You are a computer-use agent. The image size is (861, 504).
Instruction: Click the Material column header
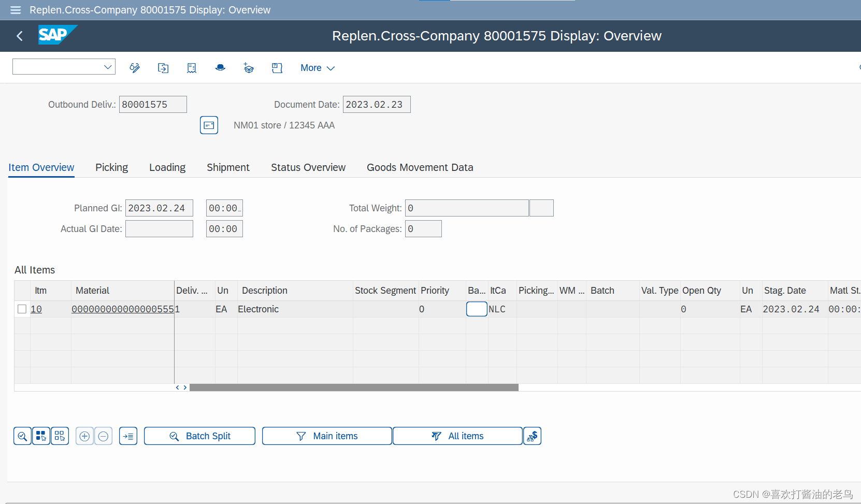tap(123, 291)
